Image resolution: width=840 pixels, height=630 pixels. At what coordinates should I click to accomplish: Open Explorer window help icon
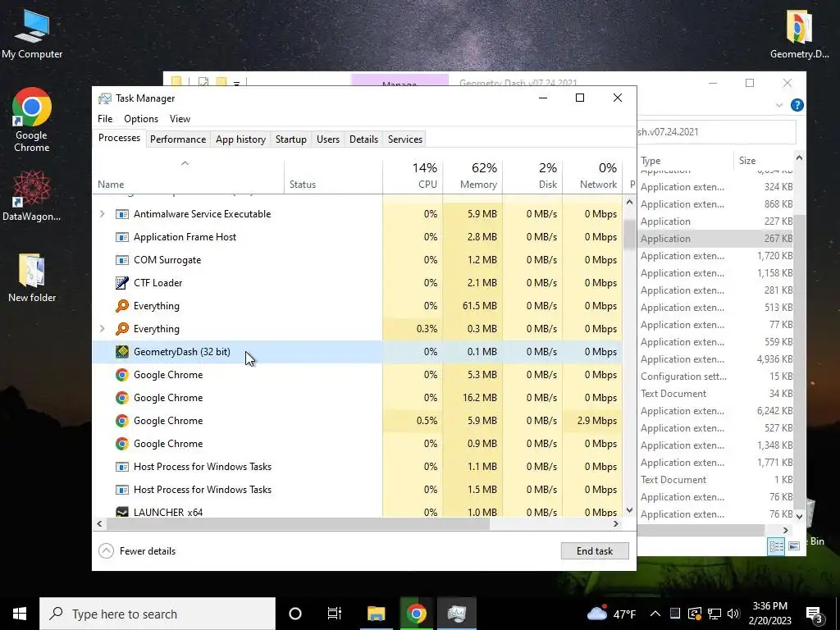coord(797,105)
